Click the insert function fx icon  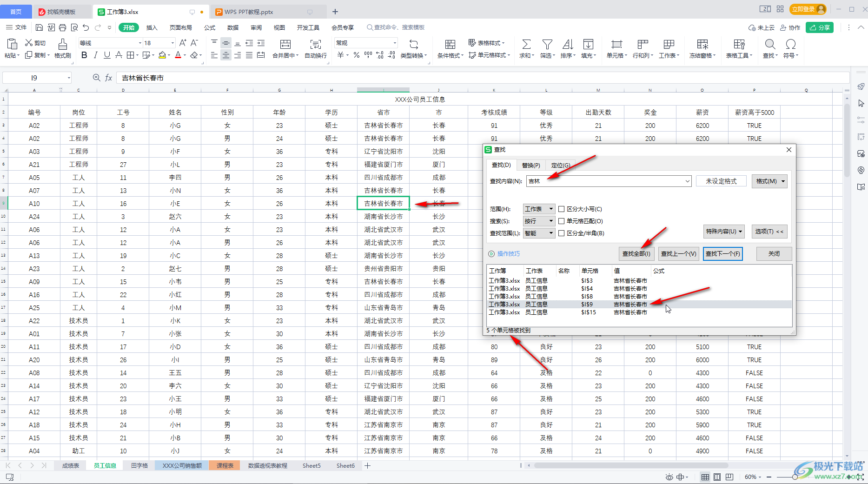(108, 78)
